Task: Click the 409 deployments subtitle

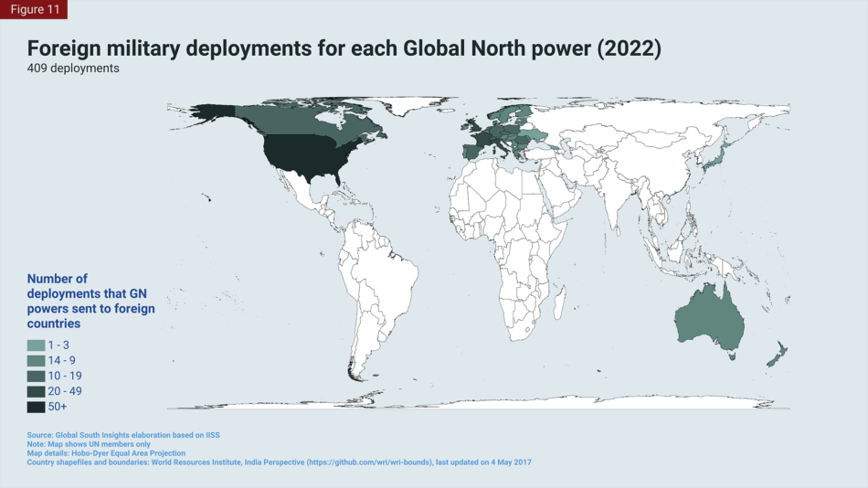Action: [73, 69]
